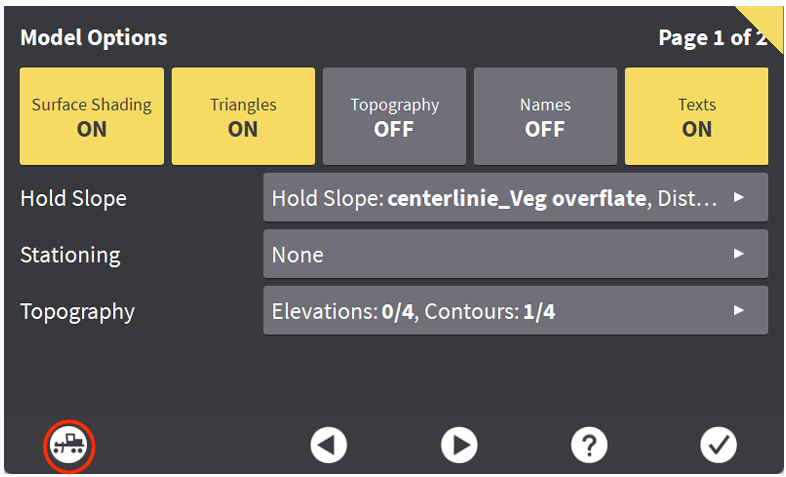Click the arrow on the Hold Slope row
This screenshot has height=477, width=786.
point(739,198)
